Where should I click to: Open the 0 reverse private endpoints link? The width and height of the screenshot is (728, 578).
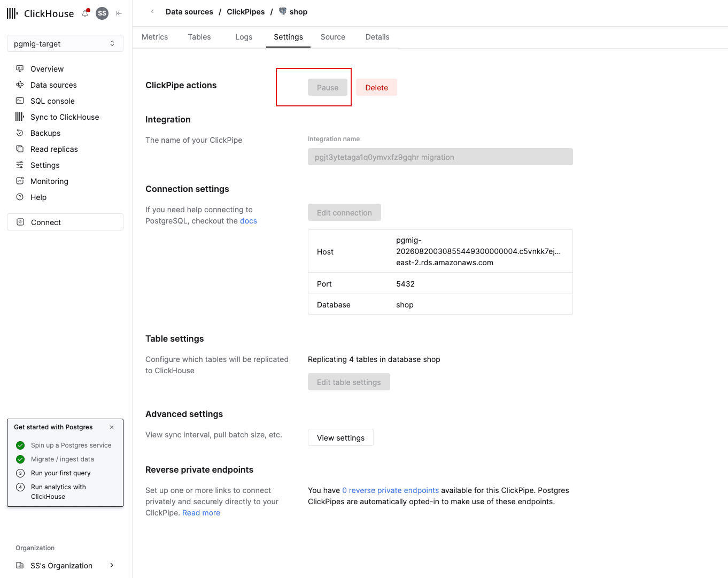point(391,490)
